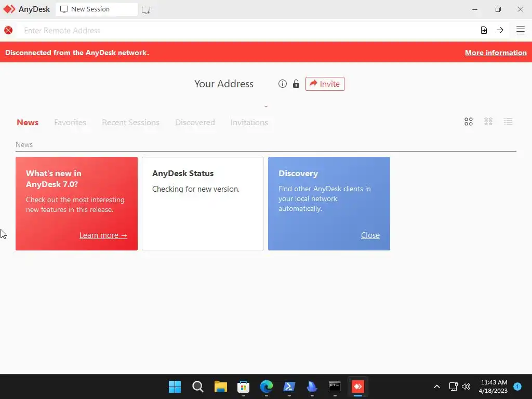This screenshot has height=399, width=532.
Task: Open the Windows Start menu
Action: pos(175,387)
